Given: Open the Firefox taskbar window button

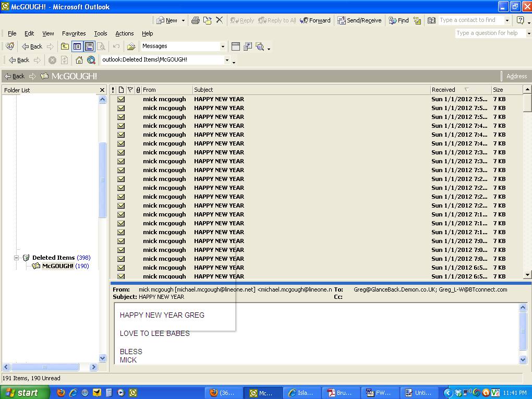Looking at the screenshot, I should point(224,393).
